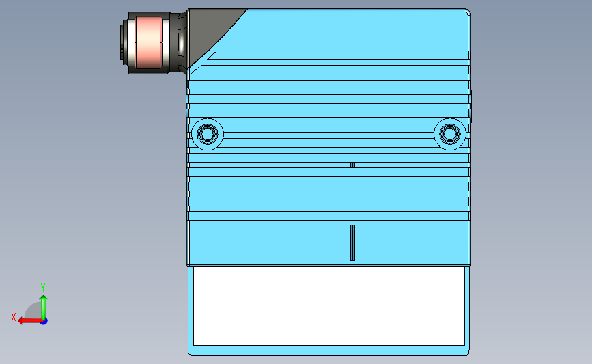Select the white window face of the sensor

click(x=328, y=306)
